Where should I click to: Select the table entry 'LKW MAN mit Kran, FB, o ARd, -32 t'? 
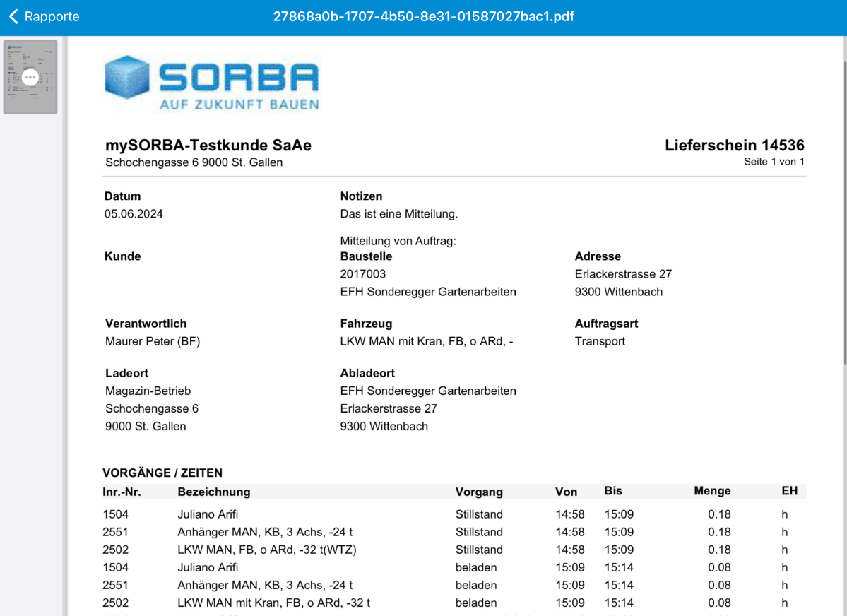(x=274, y=603)
